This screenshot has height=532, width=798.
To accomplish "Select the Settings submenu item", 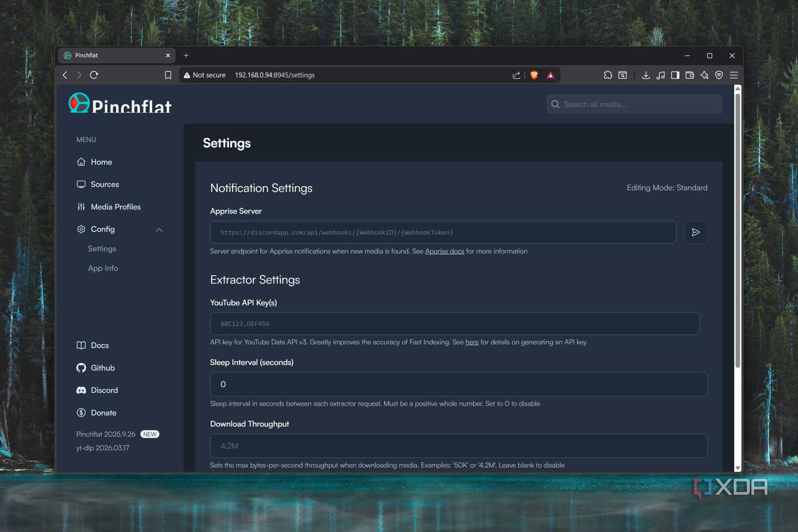I will [102, 249].
